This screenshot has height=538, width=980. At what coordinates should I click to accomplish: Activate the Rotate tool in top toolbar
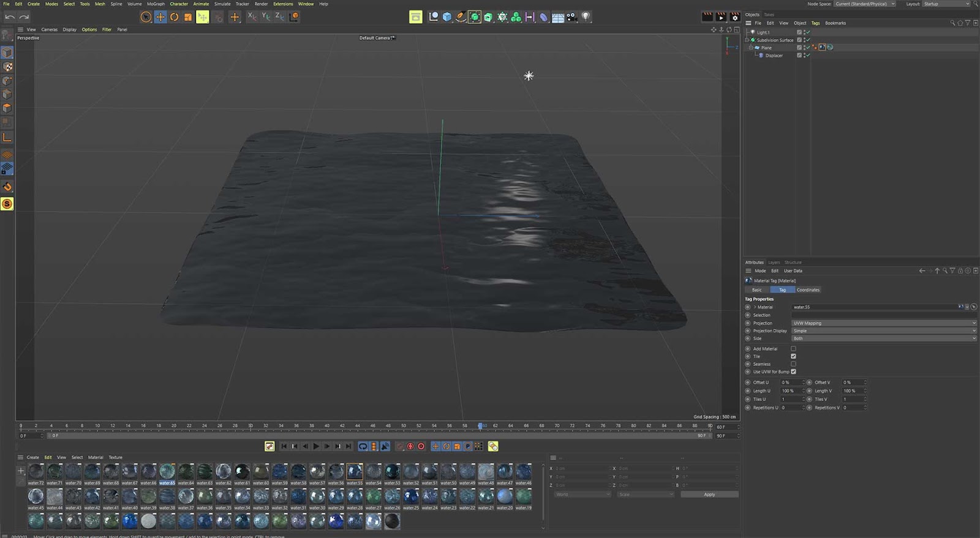tap(174, 17)
